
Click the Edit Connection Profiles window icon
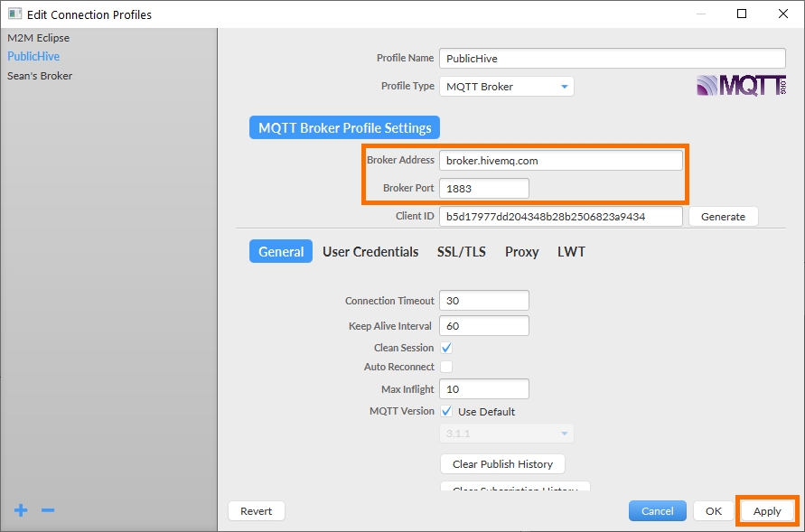(x=14, y=14)
